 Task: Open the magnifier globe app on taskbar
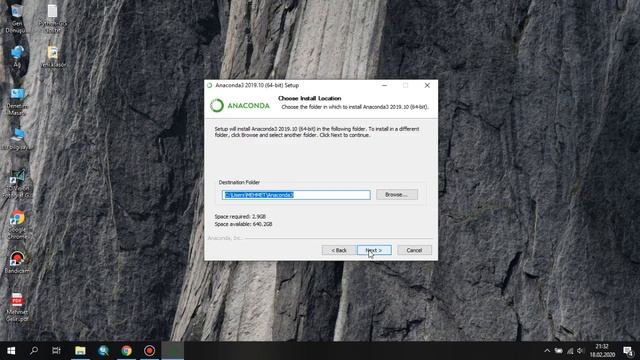[103, 351]
